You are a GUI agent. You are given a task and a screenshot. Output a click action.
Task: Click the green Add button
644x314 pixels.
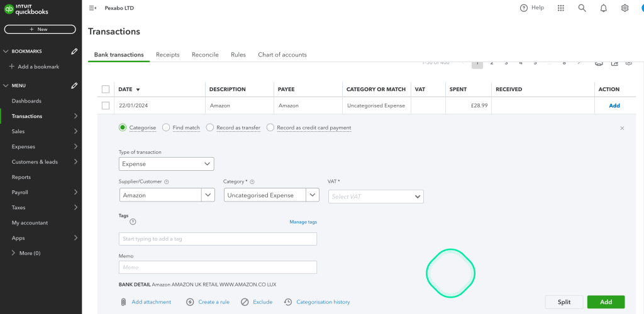pos(606,302)
